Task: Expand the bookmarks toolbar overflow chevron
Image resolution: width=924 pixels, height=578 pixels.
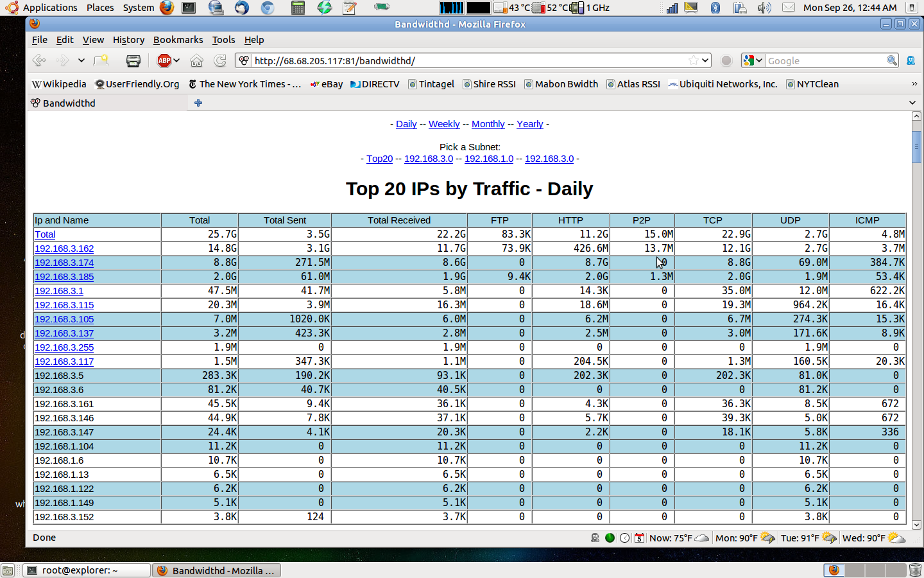Action: tap(914, 84)
